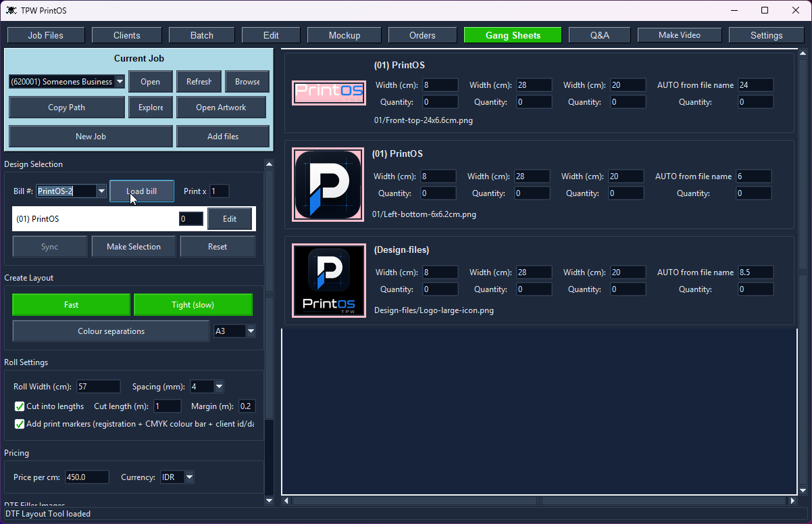This screenshot has width=812, height=524.
Task: Click the Load bill button
Action: coord(142,191)
